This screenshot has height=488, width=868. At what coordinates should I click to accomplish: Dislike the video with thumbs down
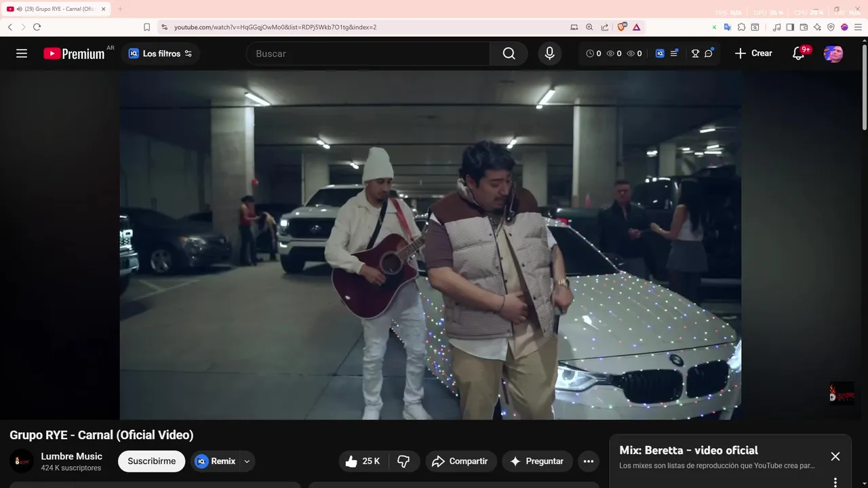[403, 462]
